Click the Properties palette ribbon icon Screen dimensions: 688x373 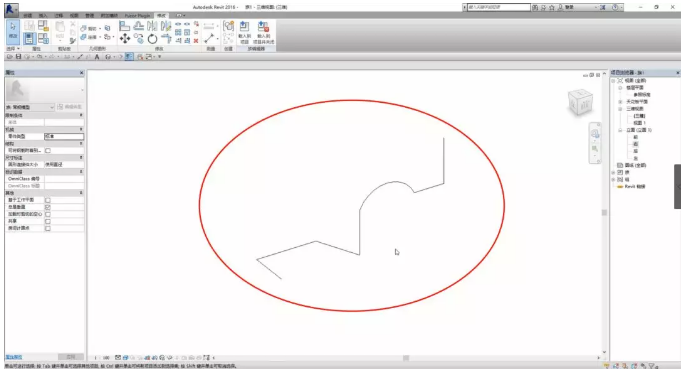[x=29, y=38]
